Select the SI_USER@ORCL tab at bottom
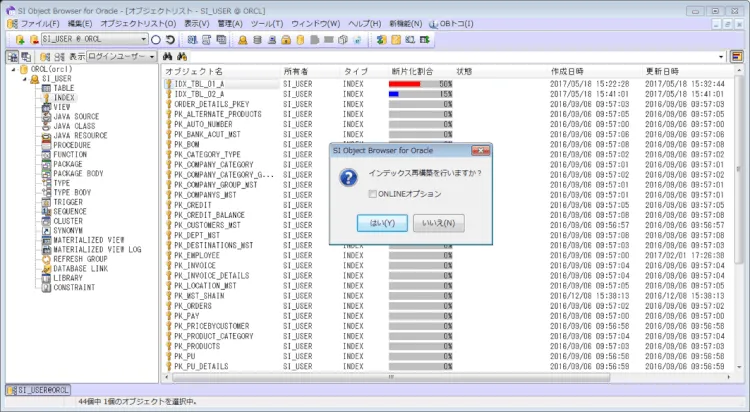This screenshot has width=750, height=412. click(38, 390)
